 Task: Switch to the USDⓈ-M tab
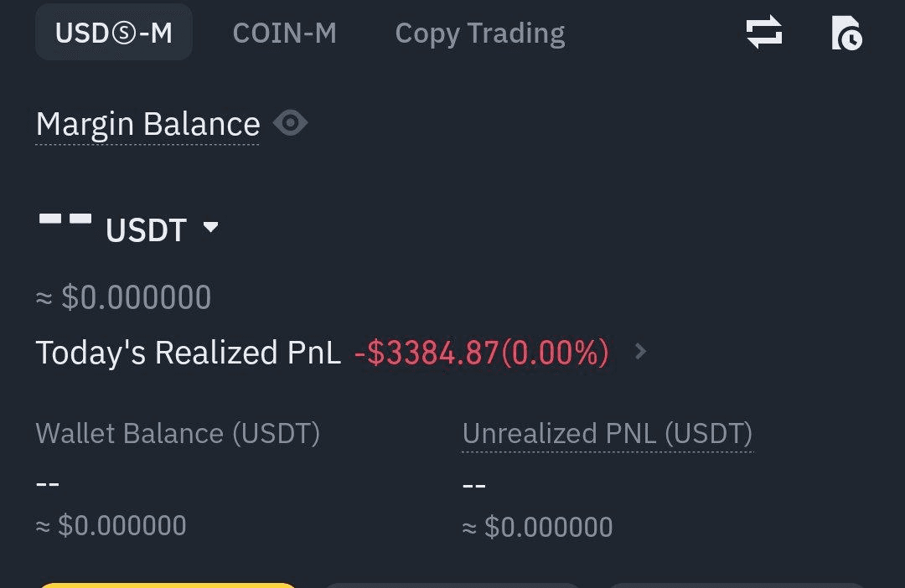click(x=114, y=33)
